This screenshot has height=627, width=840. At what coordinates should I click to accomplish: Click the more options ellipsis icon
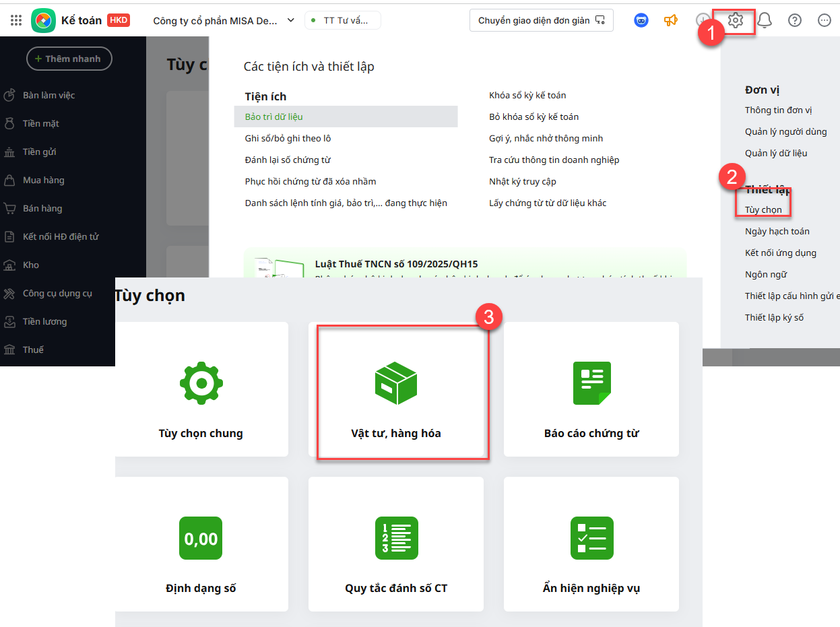(x=824, y=21)
